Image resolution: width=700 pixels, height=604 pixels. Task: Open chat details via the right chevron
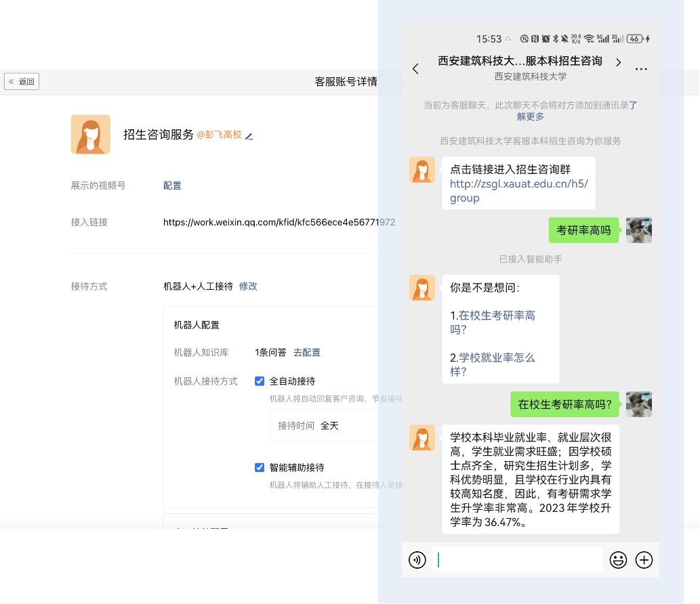(x=618, y=61)
